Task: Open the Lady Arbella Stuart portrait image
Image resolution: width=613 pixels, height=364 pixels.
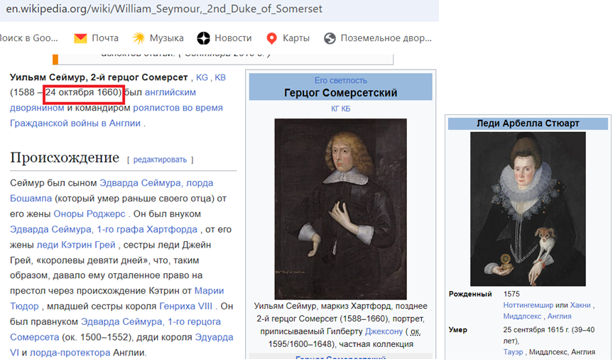Action: pos(528,209)
